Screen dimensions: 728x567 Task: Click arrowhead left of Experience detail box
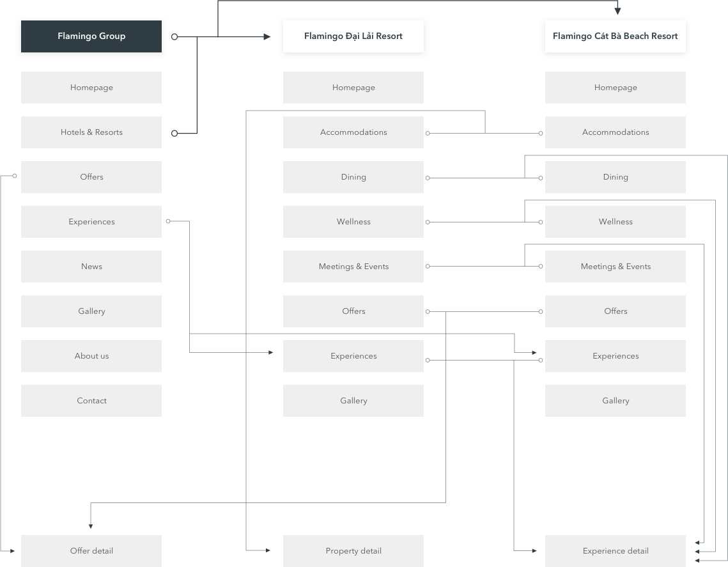(x=534, y=551)
